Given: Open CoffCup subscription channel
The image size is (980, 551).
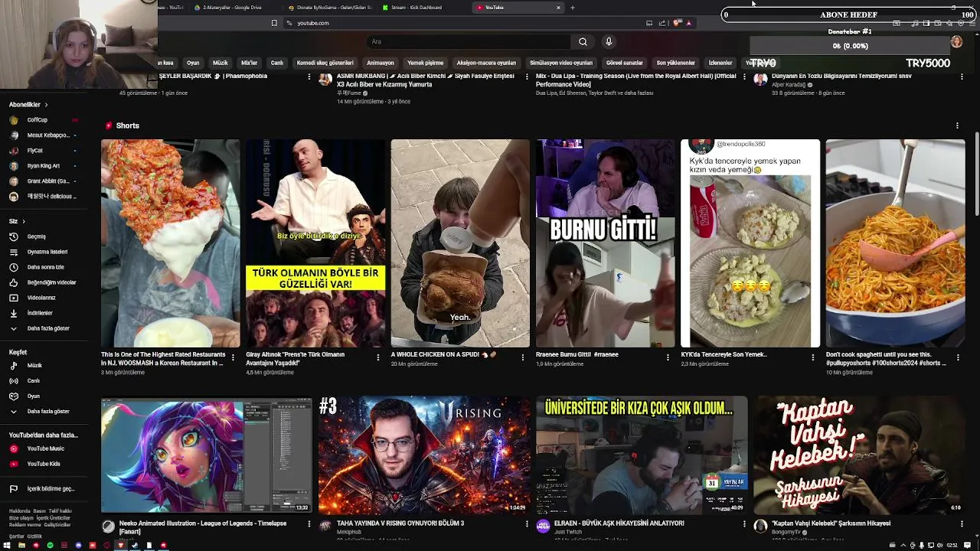Looking at the screenshot, I should coord(43,120).
